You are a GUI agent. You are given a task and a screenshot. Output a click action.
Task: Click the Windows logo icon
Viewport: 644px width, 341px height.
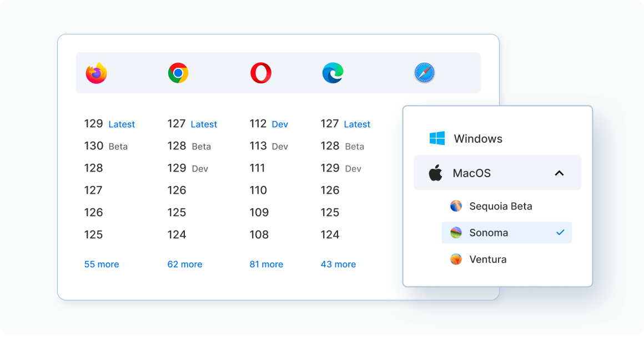pyautogui.click(x=438, y=138)
